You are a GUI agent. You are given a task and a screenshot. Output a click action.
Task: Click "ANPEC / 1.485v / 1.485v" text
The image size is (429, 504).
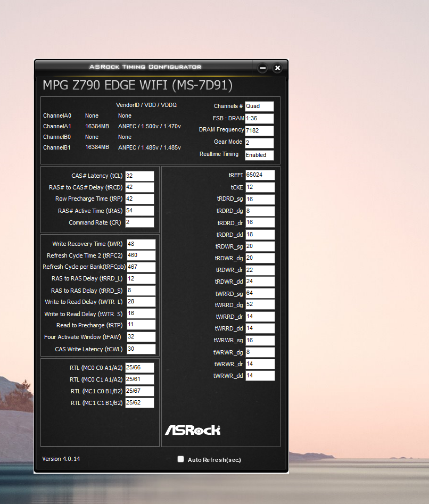click(x=150, y=147)
